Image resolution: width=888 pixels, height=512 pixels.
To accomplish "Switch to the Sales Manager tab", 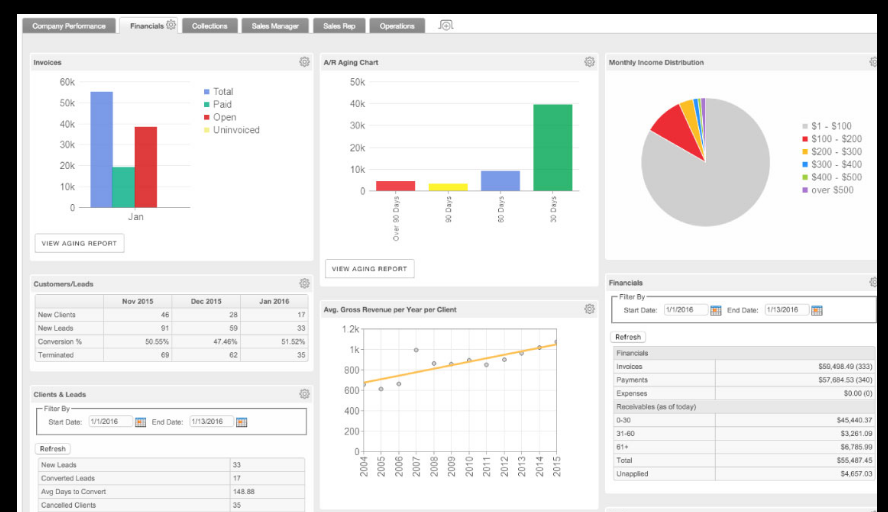I will [274, 26].
